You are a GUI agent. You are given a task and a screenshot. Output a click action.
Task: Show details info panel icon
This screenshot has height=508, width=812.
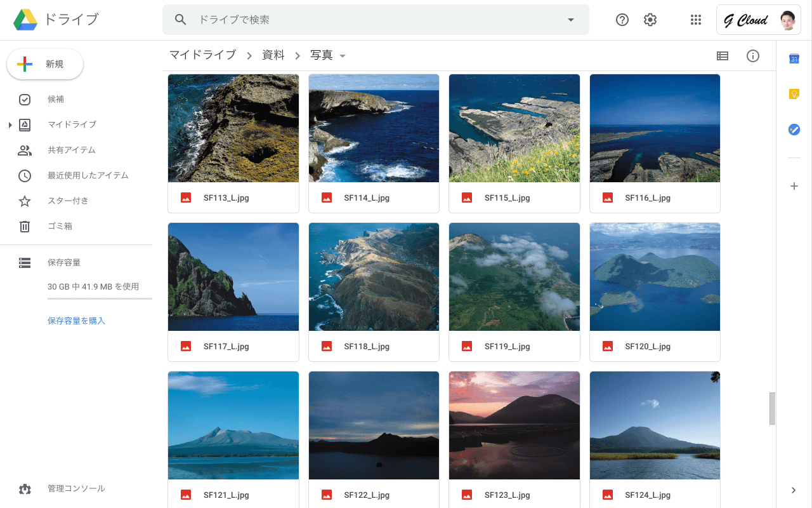[x=753, y=56]
